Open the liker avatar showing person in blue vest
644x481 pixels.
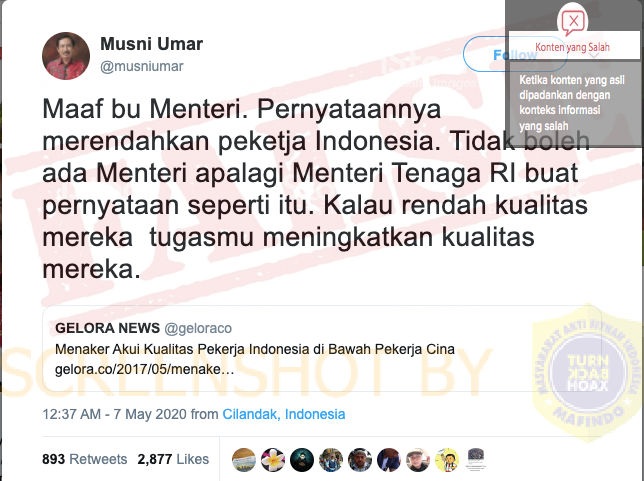click(331, 460)
